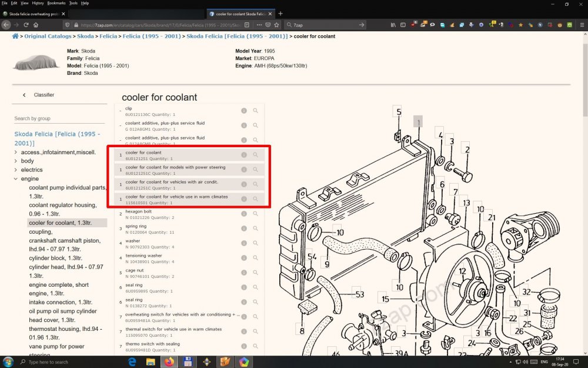This screenshot has width=588, height=368.
Task: Click the 7zap browser search box
Action: point(325,25)
